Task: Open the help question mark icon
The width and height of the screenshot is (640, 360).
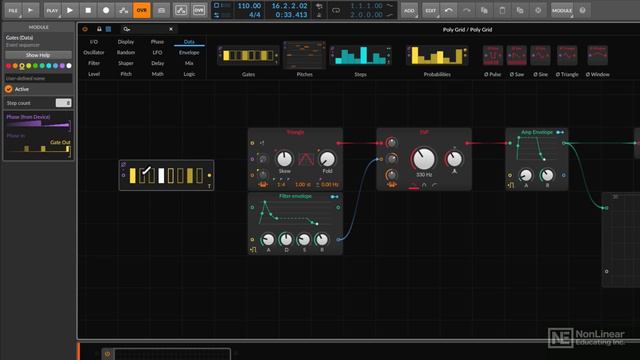Action: [x=582, y=11]
